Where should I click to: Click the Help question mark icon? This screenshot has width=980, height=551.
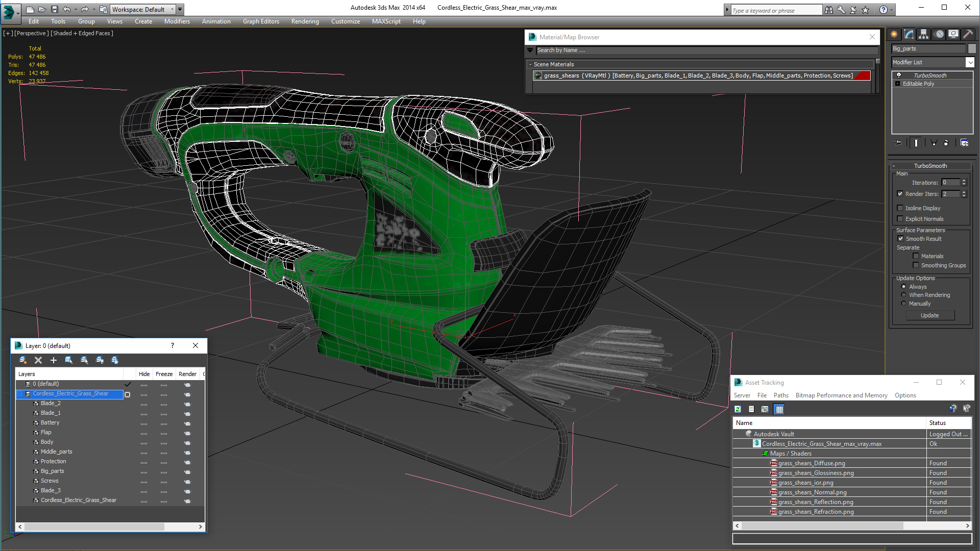coord(884,10)
